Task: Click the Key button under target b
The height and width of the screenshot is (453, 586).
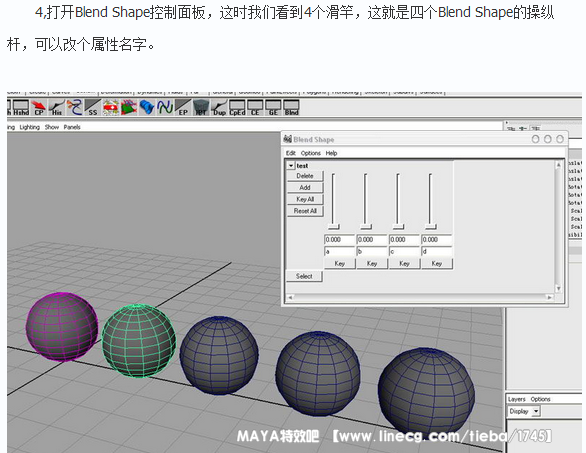Action: (x=372, y=264)
